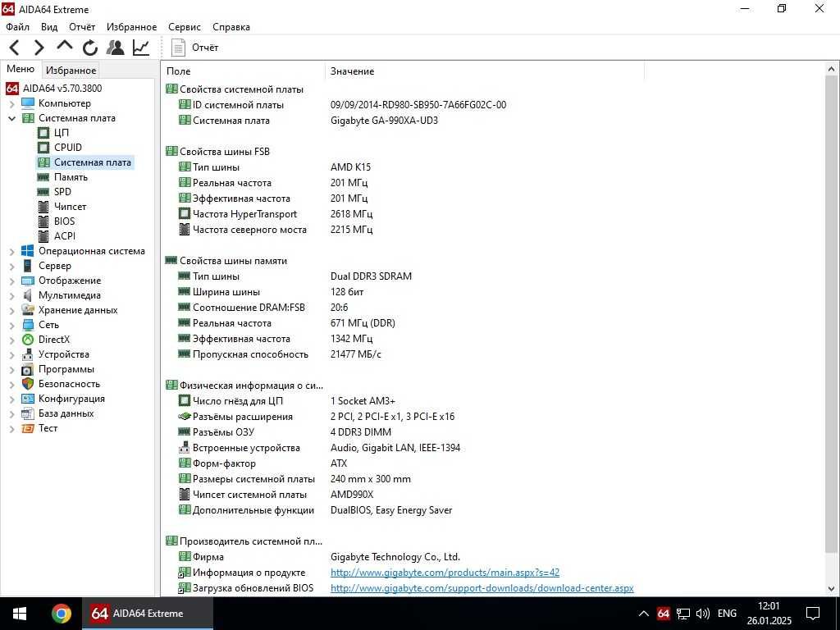The height and width of the screenshot is (630, 840).
Task: Go up one level with the up arrow
Action: [x=65, y=46]
